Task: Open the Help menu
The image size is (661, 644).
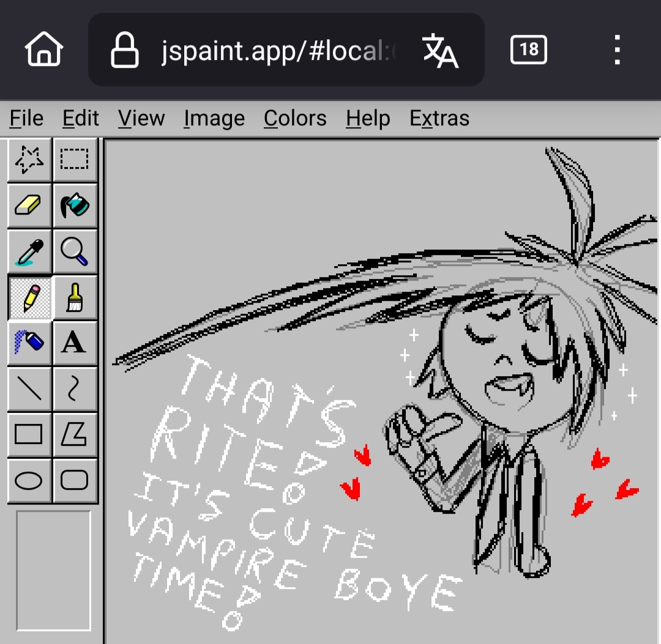Action: [368, 118]
